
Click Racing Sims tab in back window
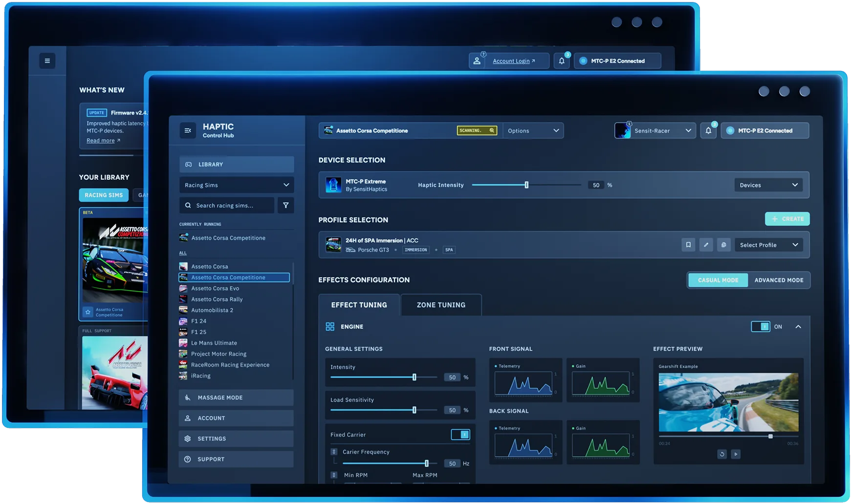(104, 195)
